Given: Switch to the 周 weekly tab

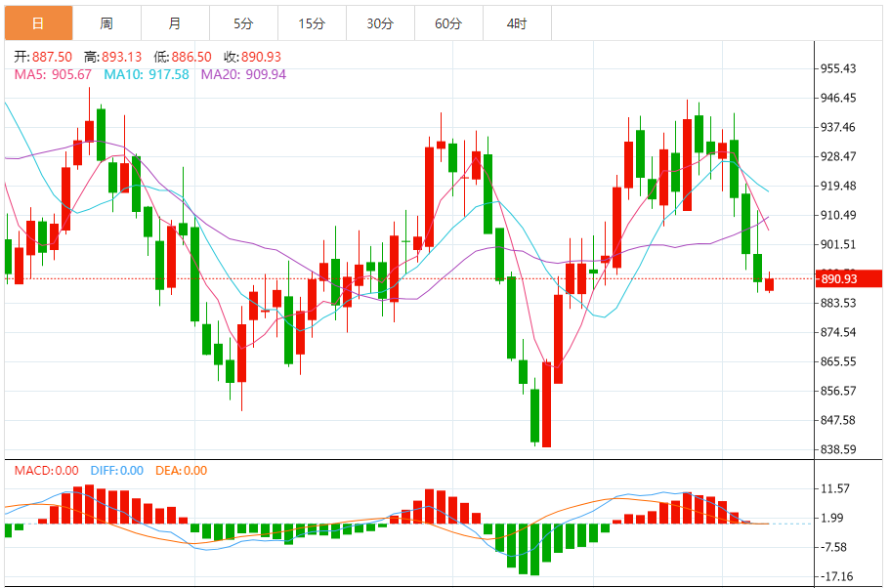Looking at the screenshot, I should pyautogui.click(x=106, y=23).
